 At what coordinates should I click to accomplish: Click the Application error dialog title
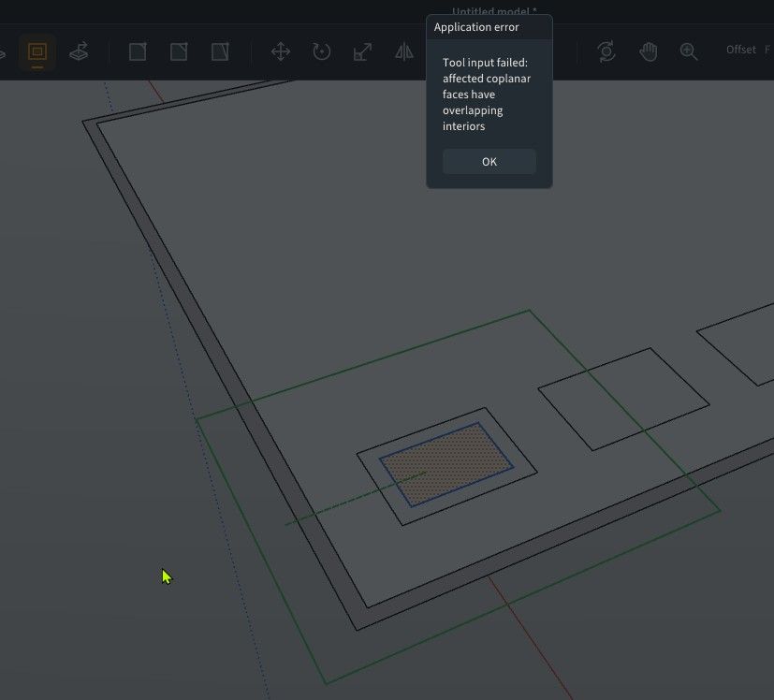click(x=476, y=27)
